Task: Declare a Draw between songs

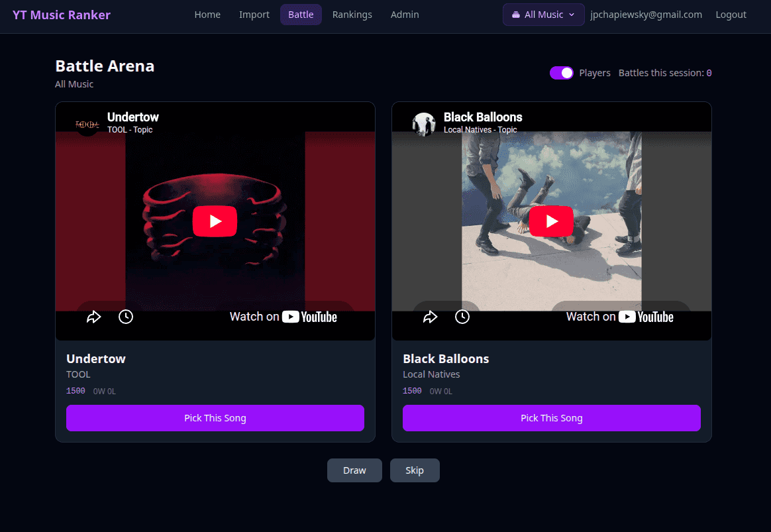Action: 354,470
